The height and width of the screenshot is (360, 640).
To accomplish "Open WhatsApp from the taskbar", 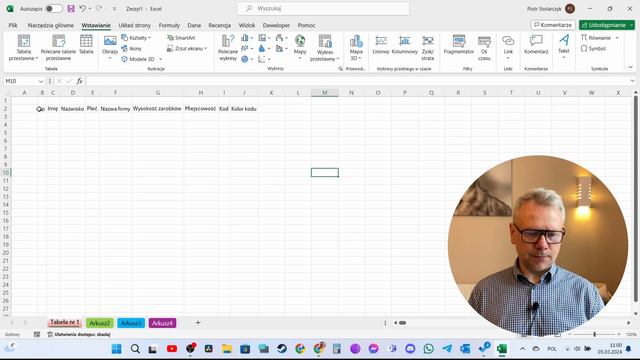I will click(429, 349).
